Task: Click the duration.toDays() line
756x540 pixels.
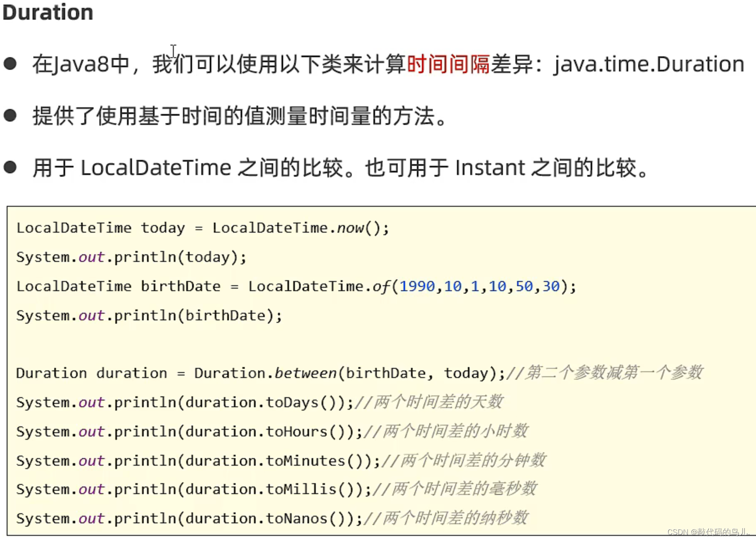Action: (x=184, y=402)
